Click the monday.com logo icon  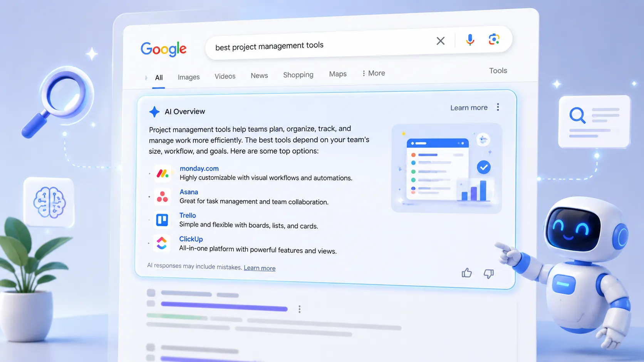[x=163, y=173]
